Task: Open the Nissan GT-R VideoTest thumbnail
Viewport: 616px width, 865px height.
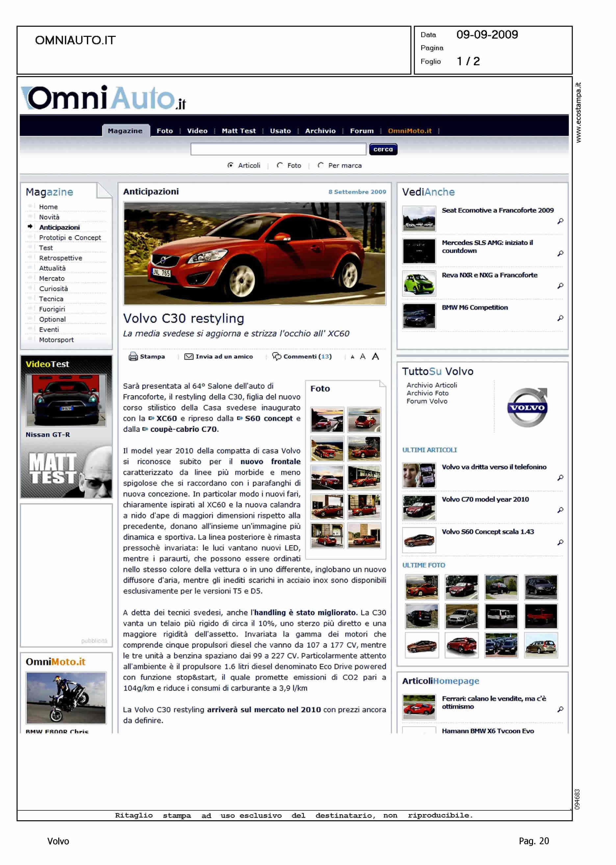Action: tap(66, 400)
